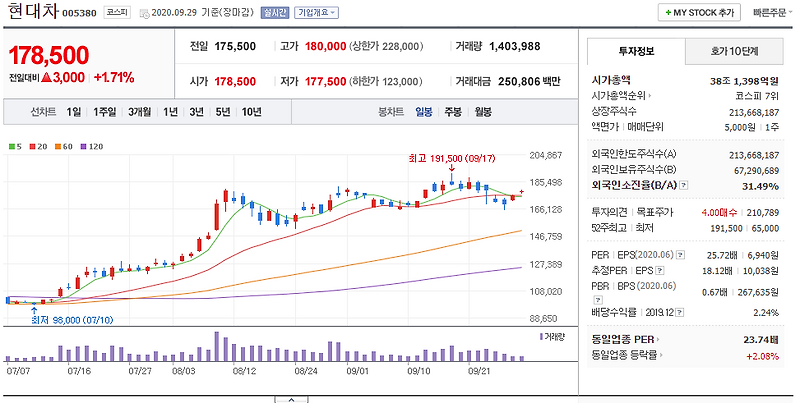The width and height of the screenshot is (800, 403).
Task: Click the current price 178,500
Action: point(49,56)
